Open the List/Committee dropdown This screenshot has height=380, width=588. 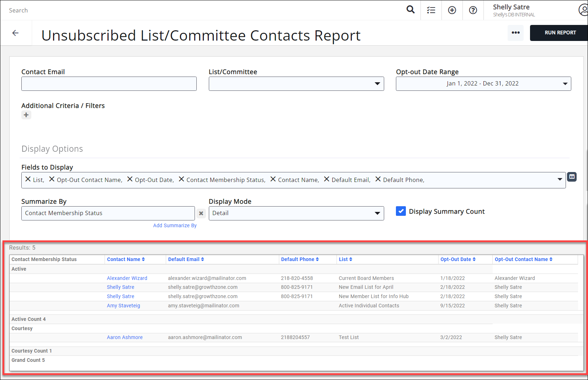coord(377,84)
